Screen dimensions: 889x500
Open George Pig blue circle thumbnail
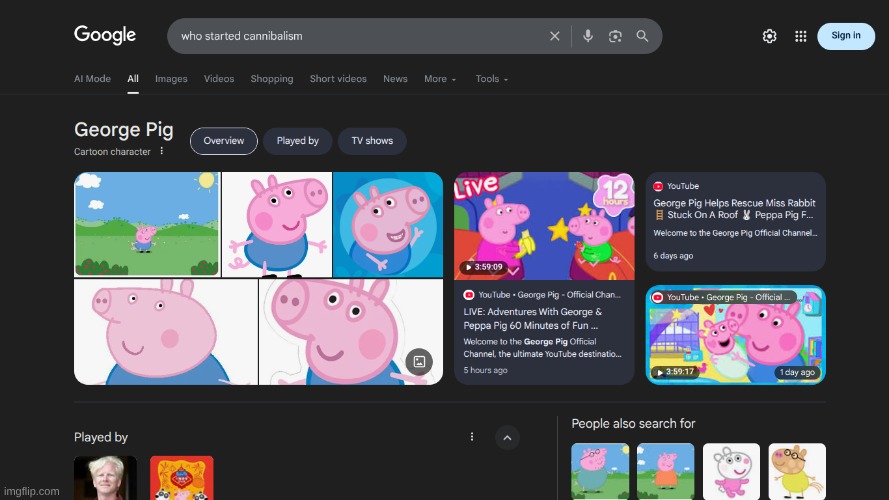tap(388, 224)
